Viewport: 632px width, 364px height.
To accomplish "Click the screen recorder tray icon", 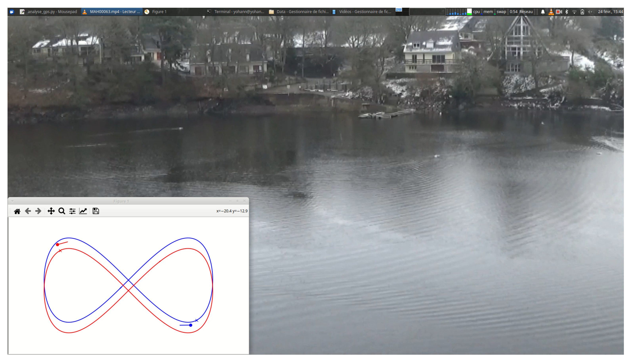I will pos(558,11).
